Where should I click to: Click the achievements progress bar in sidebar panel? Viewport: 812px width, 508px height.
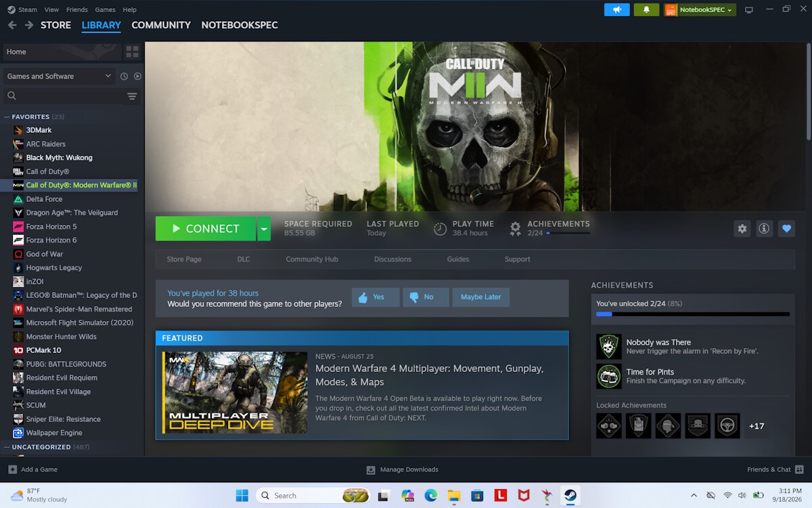tap(693, 314)
